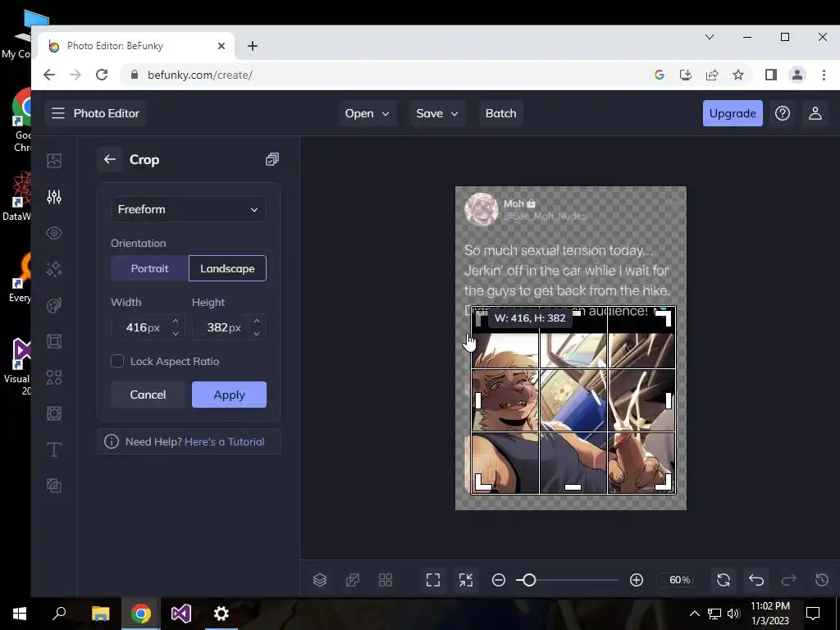Expand the Freeform crop preset dropdown
This screenshot has height=630, width=840.
(x=188, y=209)
